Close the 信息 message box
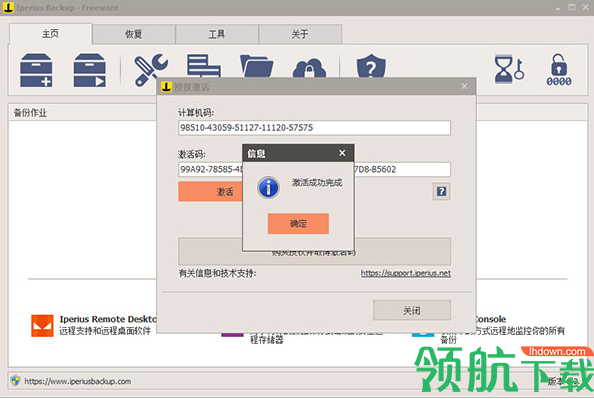 click(342, 153)
